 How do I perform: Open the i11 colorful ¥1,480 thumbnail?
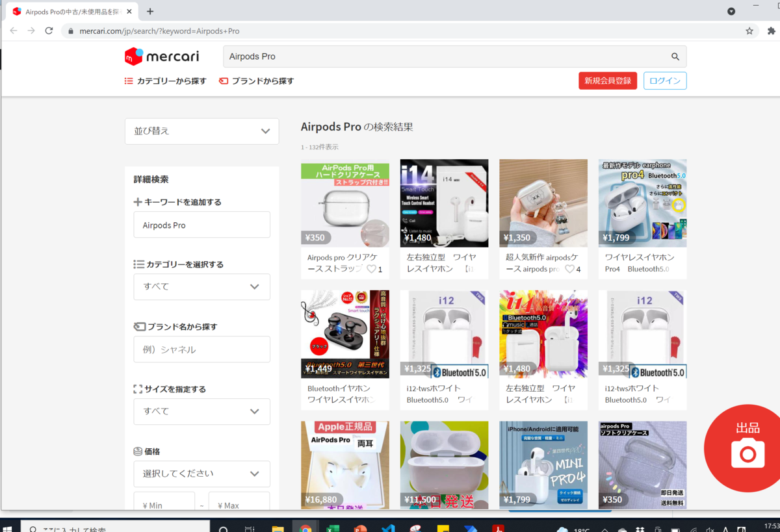[543, 334]
